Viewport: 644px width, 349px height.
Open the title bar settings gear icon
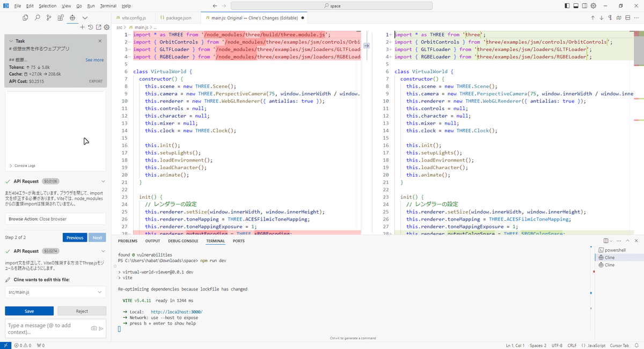point(594,6)
